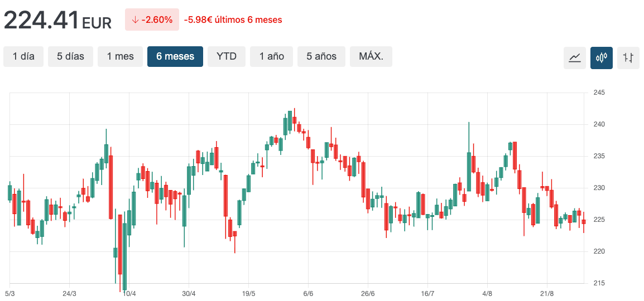Select candlestick chart view
644x301 pixels.
(601, 57)
